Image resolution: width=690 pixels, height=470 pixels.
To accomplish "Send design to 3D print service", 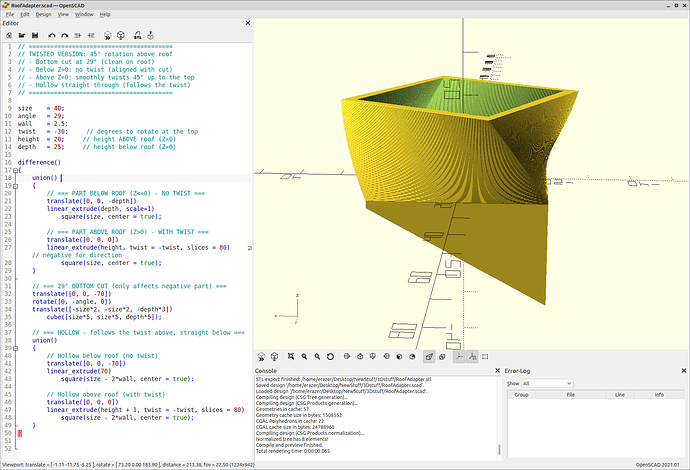I will tap(150, 35).
